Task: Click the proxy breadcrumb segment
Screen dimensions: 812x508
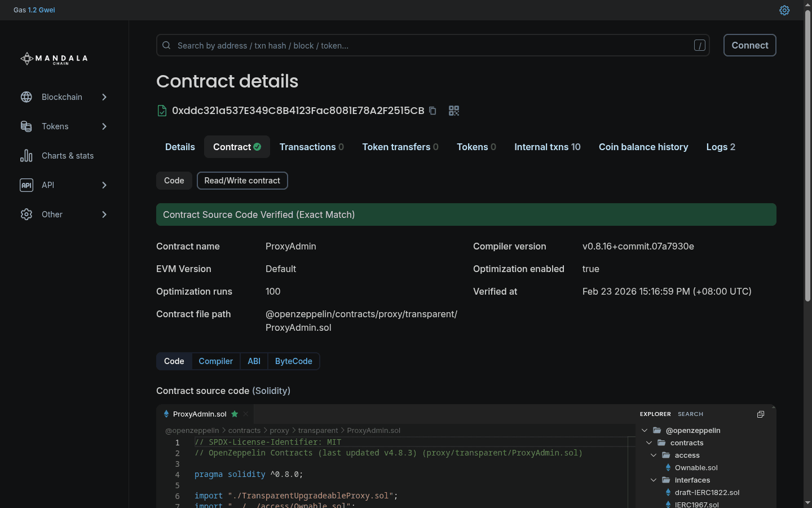Action: 279,430
